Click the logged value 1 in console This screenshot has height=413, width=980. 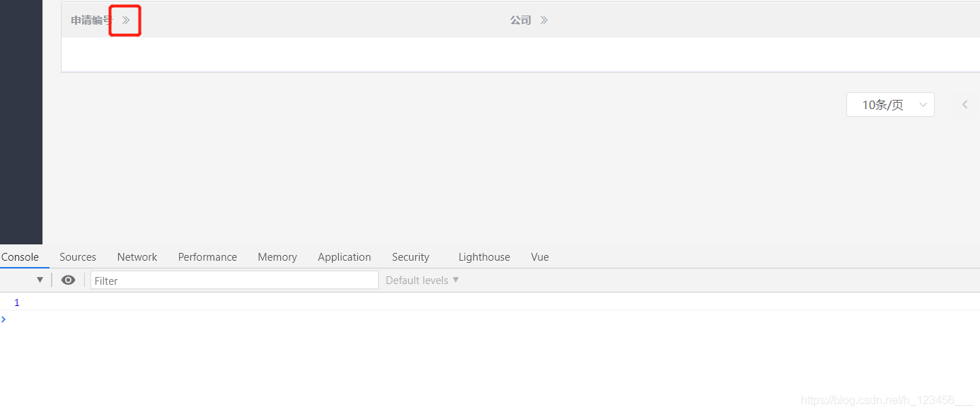click(17, 302)
